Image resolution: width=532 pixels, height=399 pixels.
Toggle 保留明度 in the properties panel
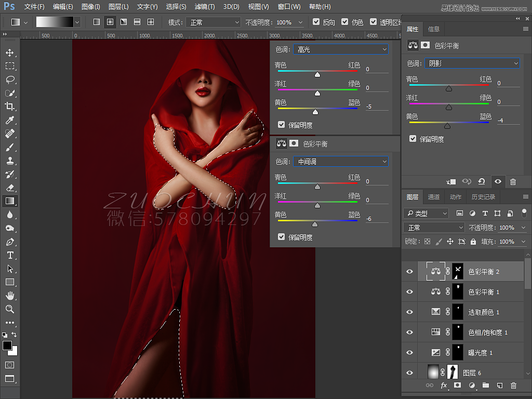[x=413, y=139]
